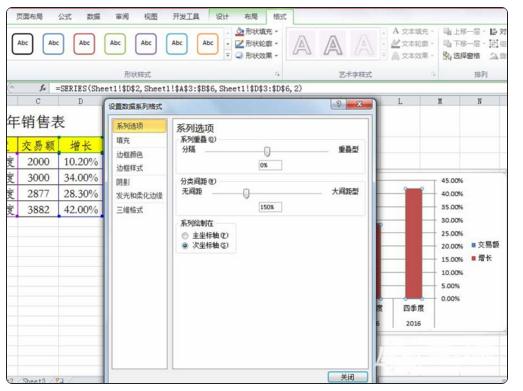Select the blue-bordered Abc shape style
This screenshot has height=391, width=523.
pos(53,43)
